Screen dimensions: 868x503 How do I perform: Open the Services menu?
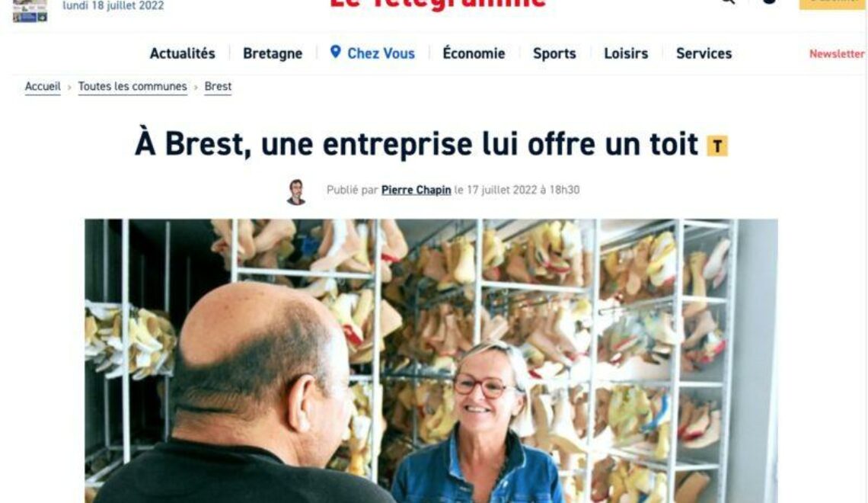[704, 54]
